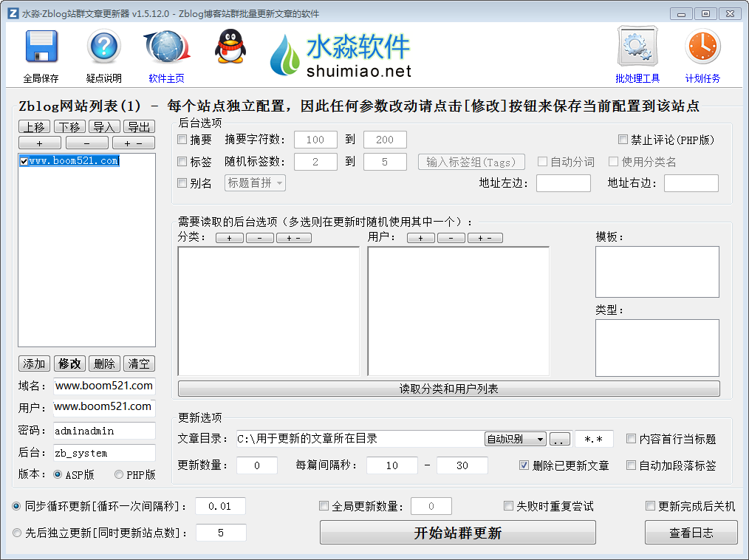Select 先后独立更新 radio button
Viewport: 749px width, 560px height.
17,533
